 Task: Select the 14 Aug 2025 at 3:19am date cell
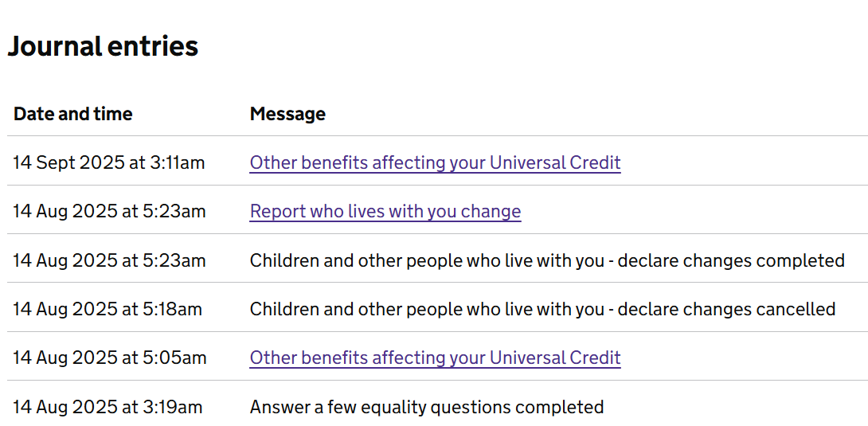point(108,407)
